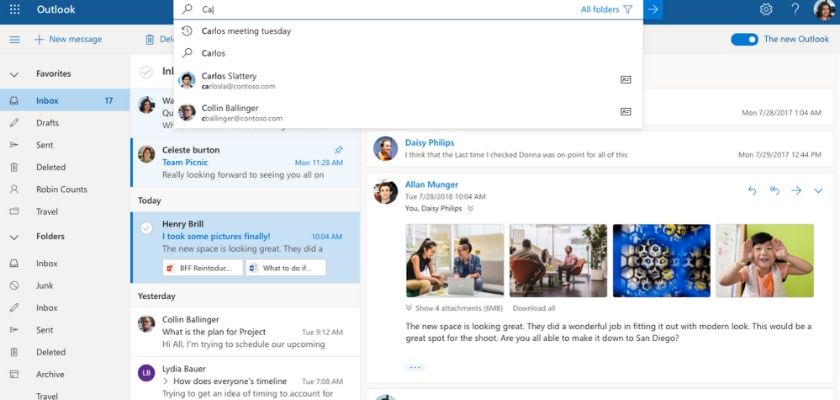Forward Allan Munger's message

[796, 191]
